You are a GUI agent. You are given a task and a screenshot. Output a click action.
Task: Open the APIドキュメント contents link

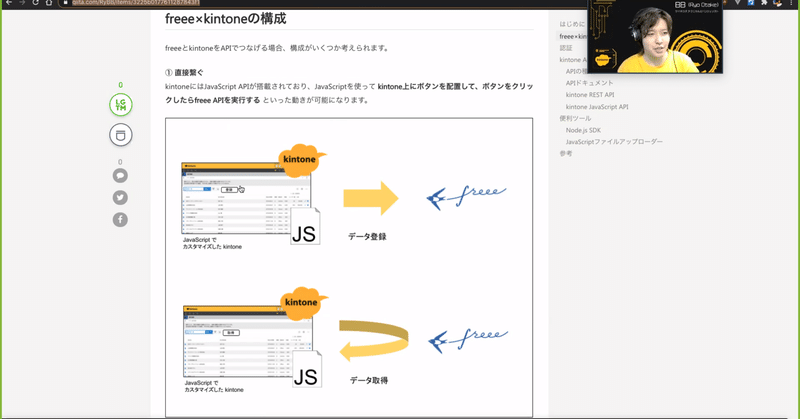click(589, 83)
